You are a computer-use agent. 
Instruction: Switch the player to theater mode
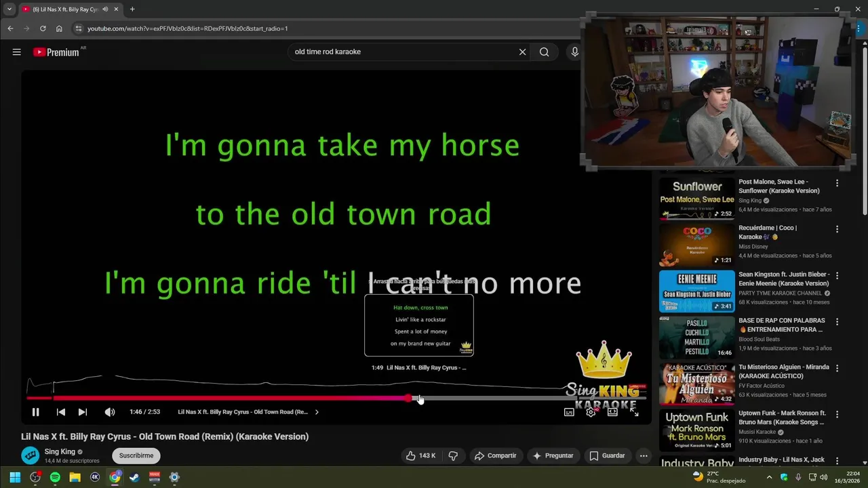coord(612,412)
